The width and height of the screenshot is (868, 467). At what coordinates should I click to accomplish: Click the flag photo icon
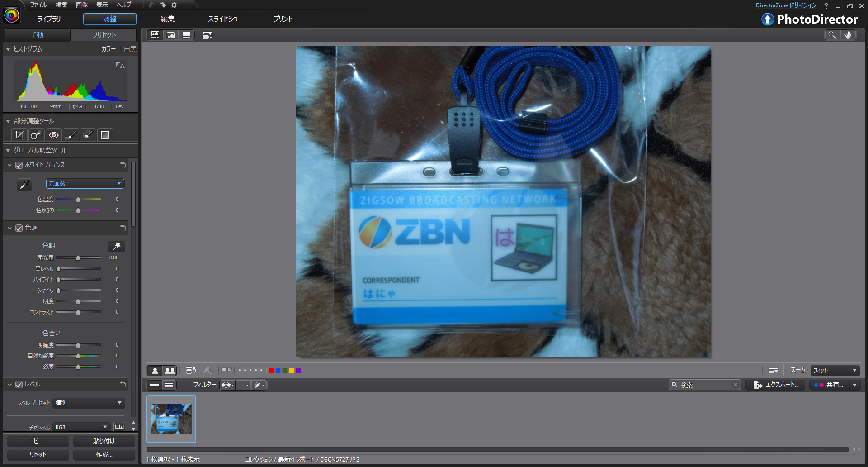pos(226,371)
